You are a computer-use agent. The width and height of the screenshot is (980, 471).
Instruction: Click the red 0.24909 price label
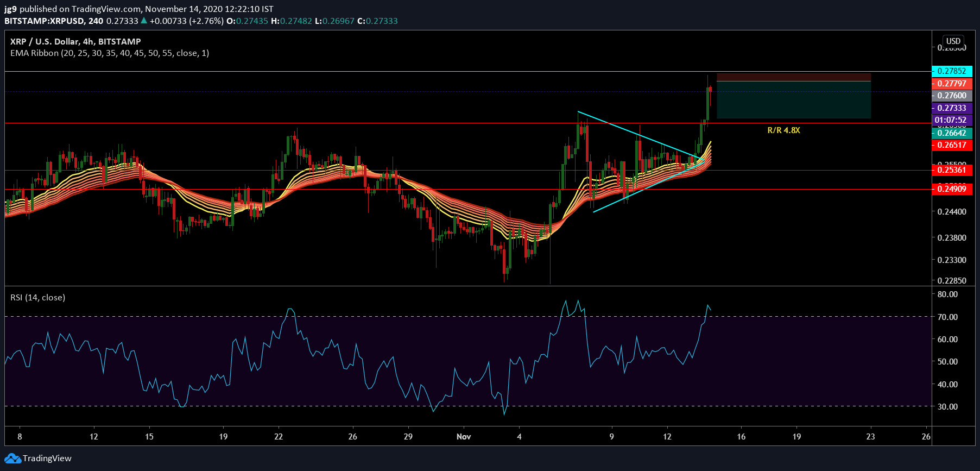pyautogui.click(x=952, y=189)
